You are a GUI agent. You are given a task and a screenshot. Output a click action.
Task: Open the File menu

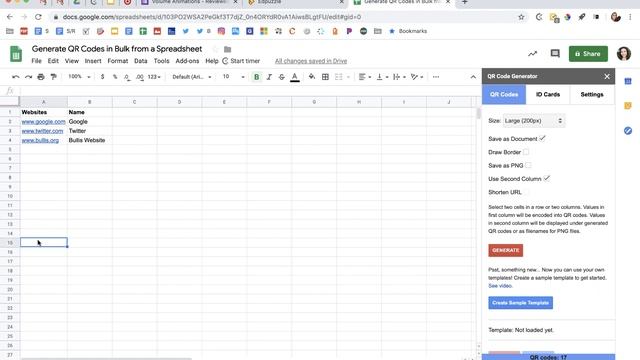[x=36, y=61]
